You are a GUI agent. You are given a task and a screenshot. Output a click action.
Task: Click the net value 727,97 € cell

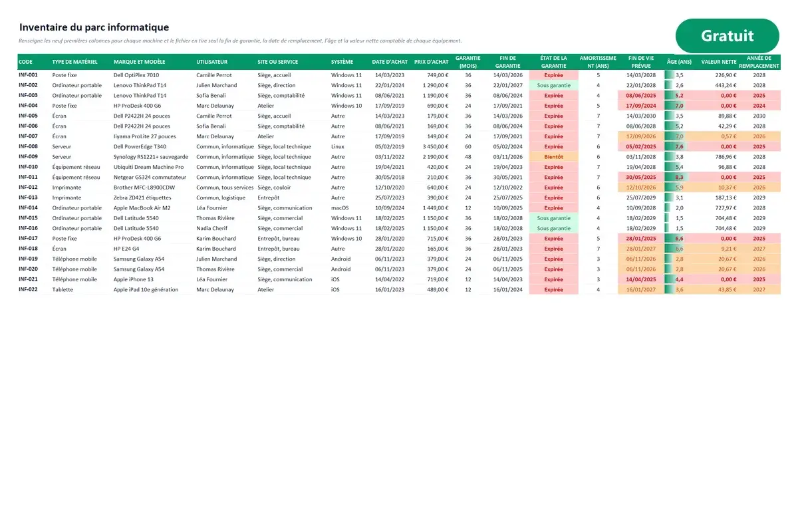tap(726, 207)
